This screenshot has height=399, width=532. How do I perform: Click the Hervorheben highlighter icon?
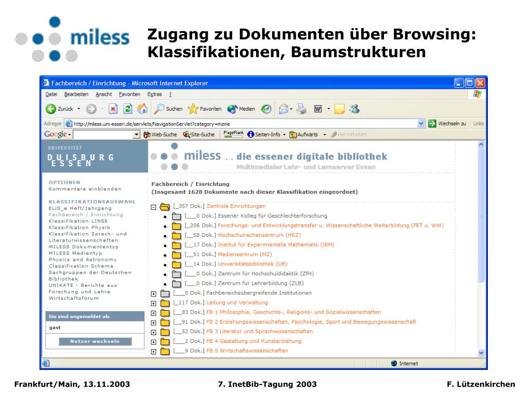tap(334, 135)
